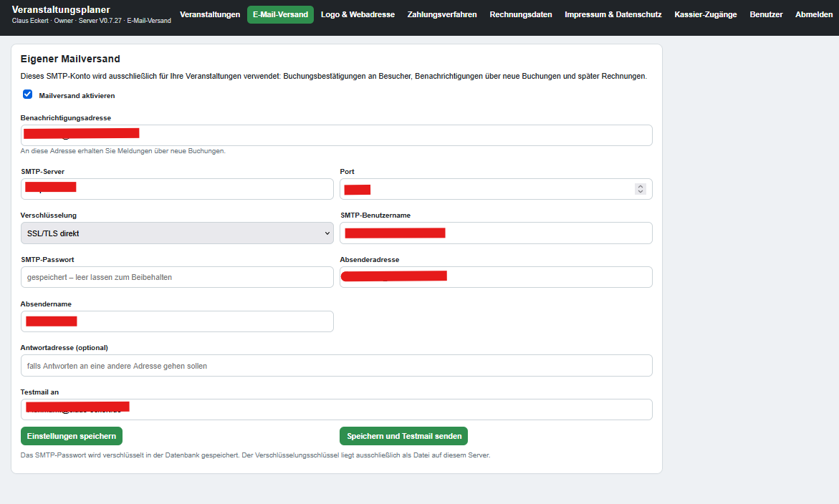Open the Benutzer page
This screenshot has height=504, width=839.
point(766,14)
